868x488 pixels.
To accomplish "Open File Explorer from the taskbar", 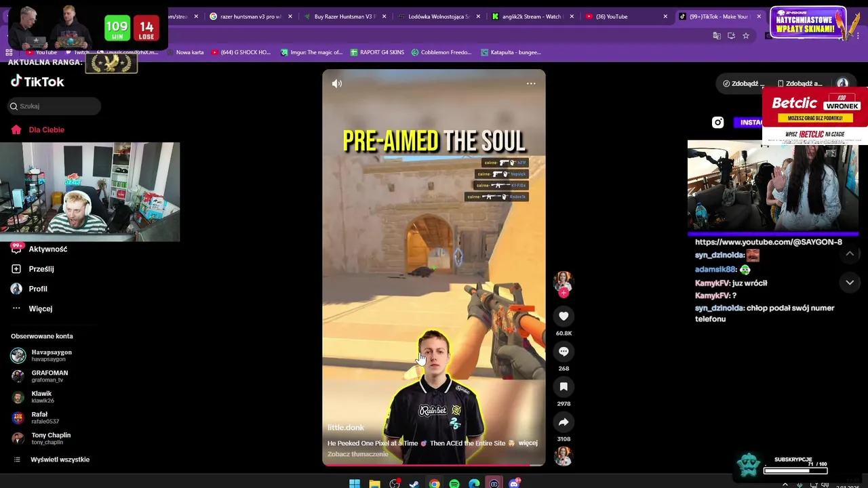I will tap(374, 483).
